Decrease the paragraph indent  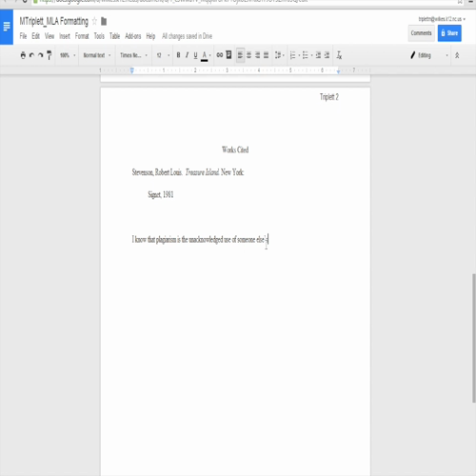[318, 55]
